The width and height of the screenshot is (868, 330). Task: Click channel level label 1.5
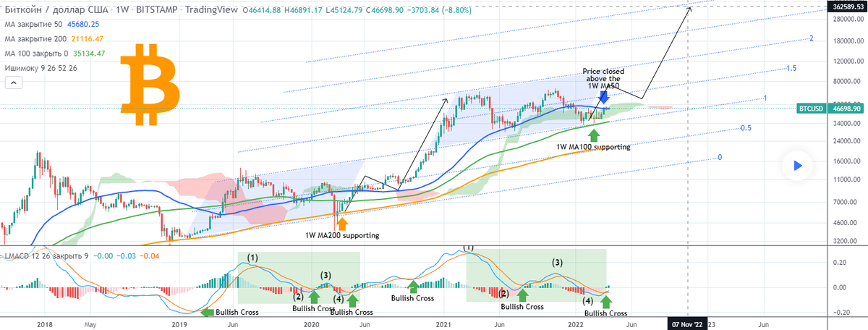point(791,68)
